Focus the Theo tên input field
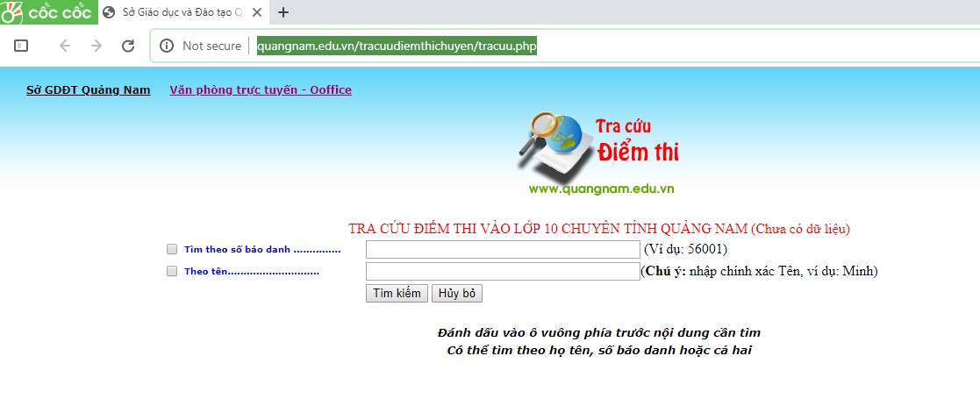The image size is (980, 413). (503, 271)
